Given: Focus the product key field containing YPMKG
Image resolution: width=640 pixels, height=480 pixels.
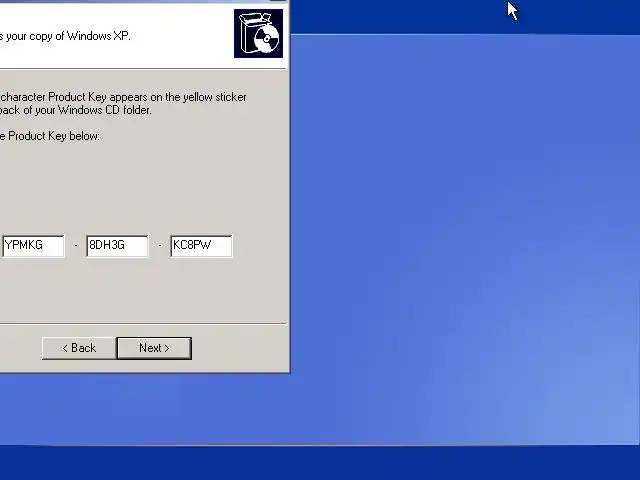Looking at the screenshot, I should click(33, 246).
